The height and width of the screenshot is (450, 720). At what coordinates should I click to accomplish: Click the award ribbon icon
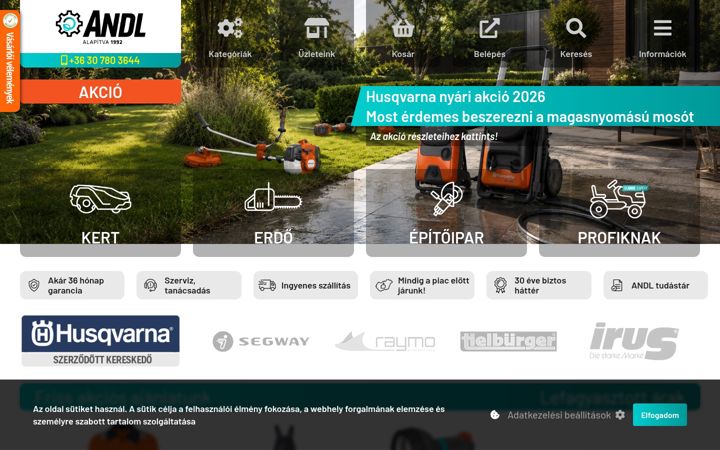point(501,285)
